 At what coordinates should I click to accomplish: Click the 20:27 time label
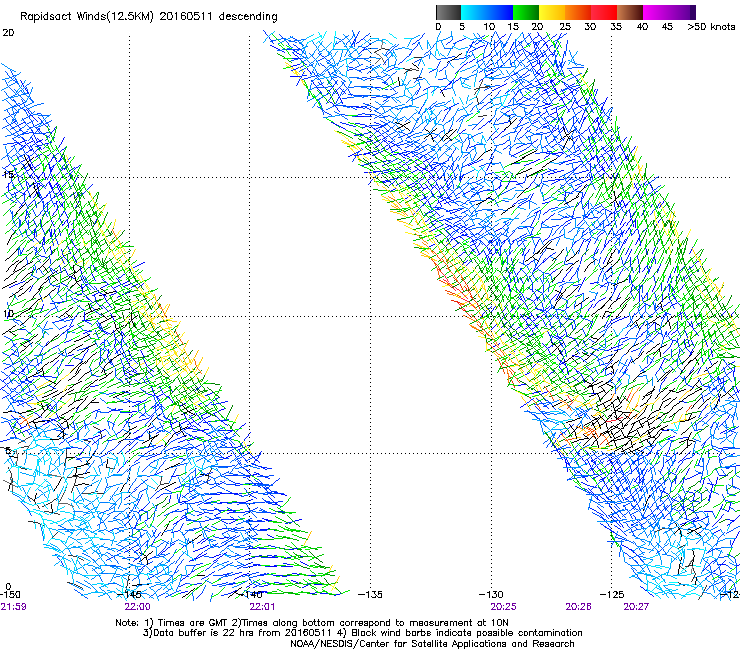tap(636, 606)
